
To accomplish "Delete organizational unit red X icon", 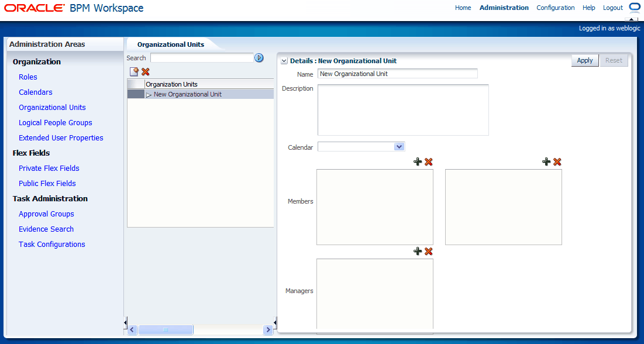I will pos(146,72).
